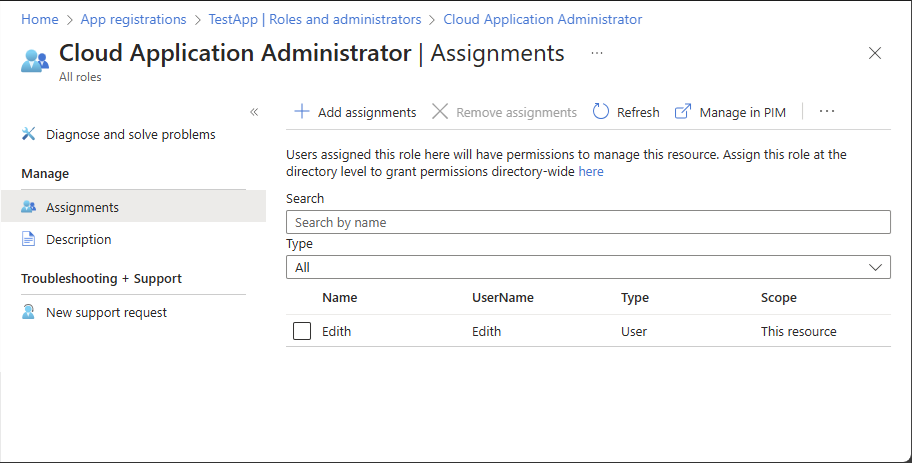Check the checkbox for Edith
This screenshot has height=463, width=912.
point(302,331)
